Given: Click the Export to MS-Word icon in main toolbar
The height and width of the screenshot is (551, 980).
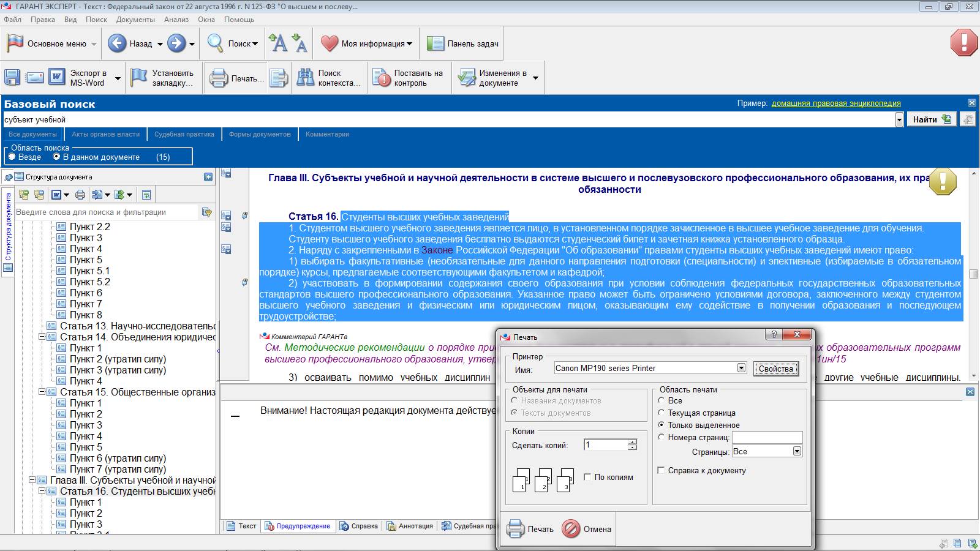Looking at the screenshot, I should 57,77.
